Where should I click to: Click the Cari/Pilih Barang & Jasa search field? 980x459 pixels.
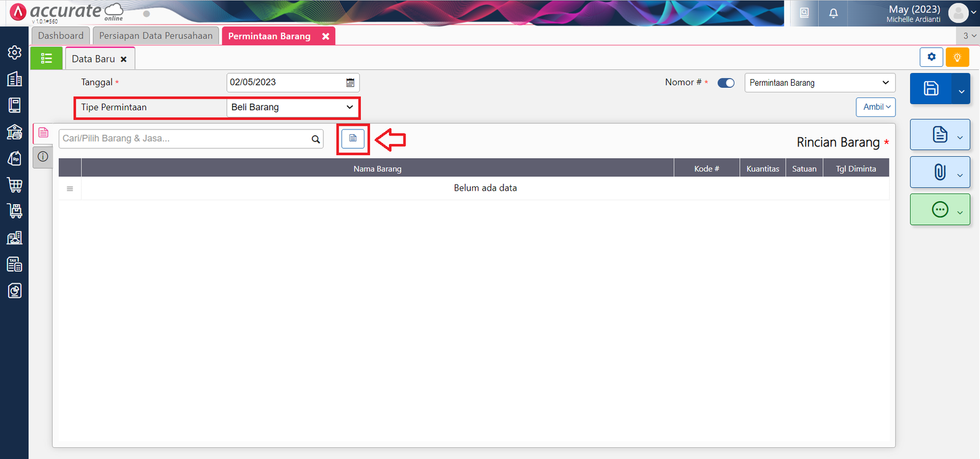[184, 138]
